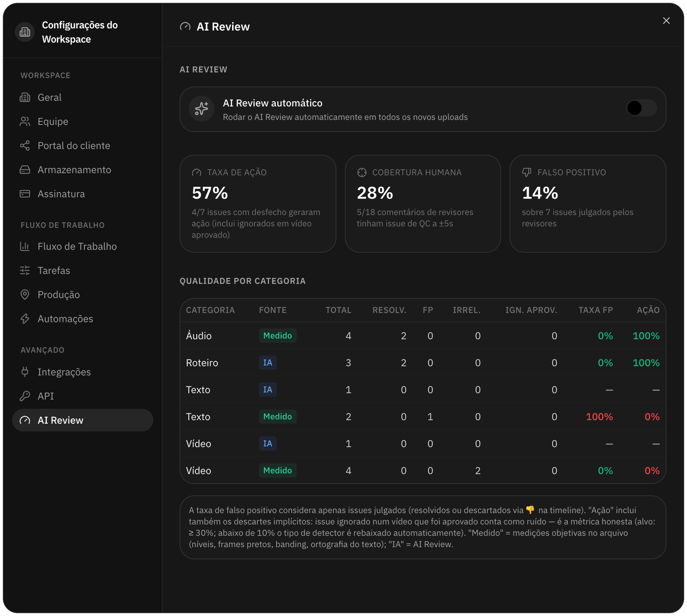Click the Medido badge in the Áudio row
This screenshot has height=616, width=687.
coord(277,336)
